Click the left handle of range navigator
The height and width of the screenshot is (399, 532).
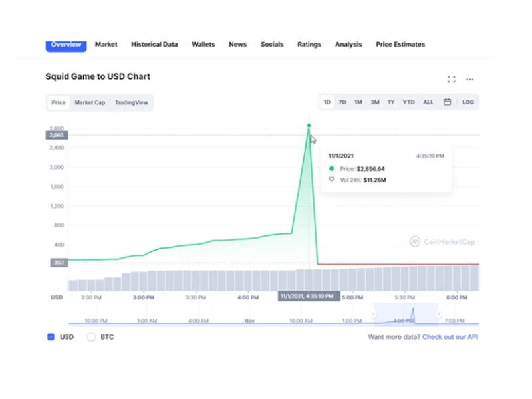(374, 314)
